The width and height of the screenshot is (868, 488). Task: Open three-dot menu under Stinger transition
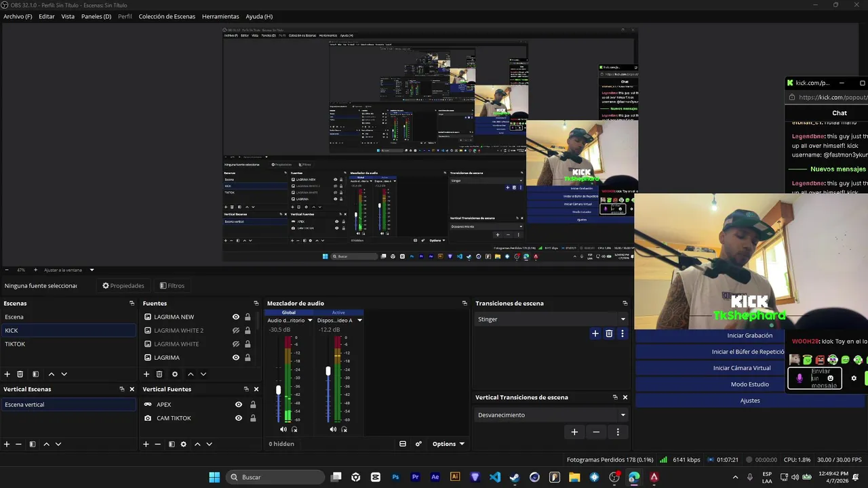click(622, 333)
